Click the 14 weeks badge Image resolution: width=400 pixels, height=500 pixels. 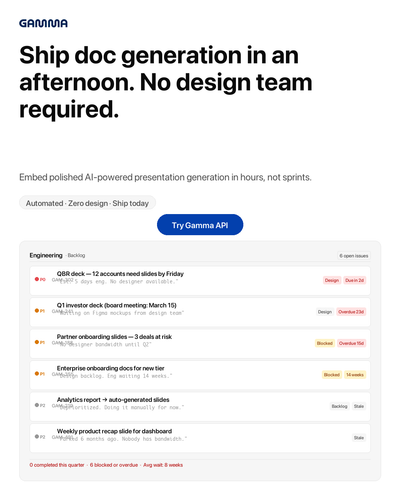pos(355,375)
